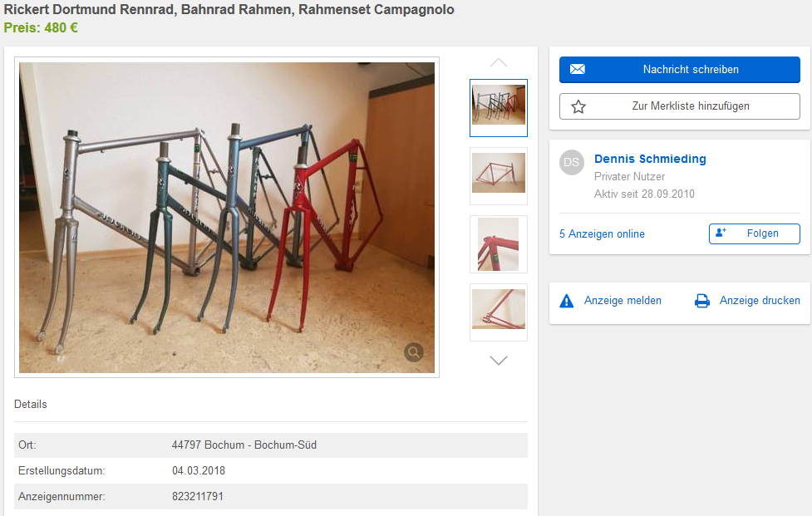View the seller's 5 Anzeigen online
Image resolution: width=812 pixels, height=516 pixels.
(602, 234)
